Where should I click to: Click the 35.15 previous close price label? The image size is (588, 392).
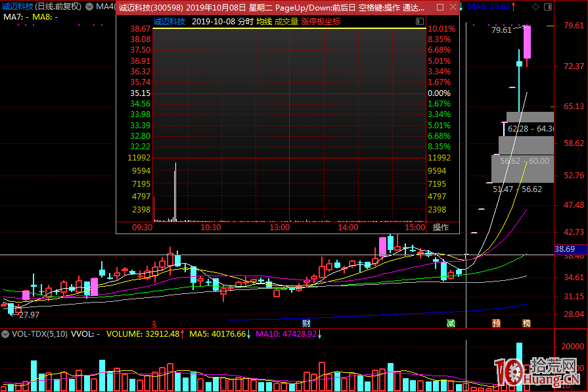[x=140, y=93]
